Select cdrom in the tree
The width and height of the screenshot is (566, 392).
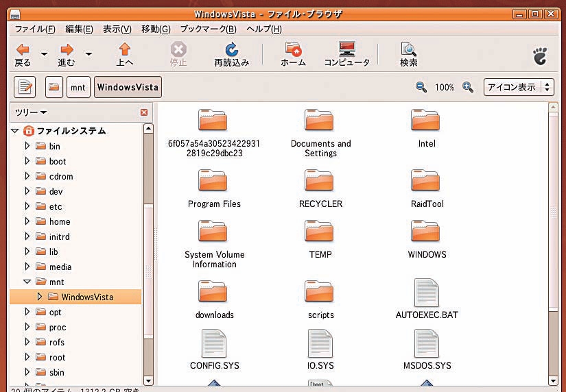61,176
